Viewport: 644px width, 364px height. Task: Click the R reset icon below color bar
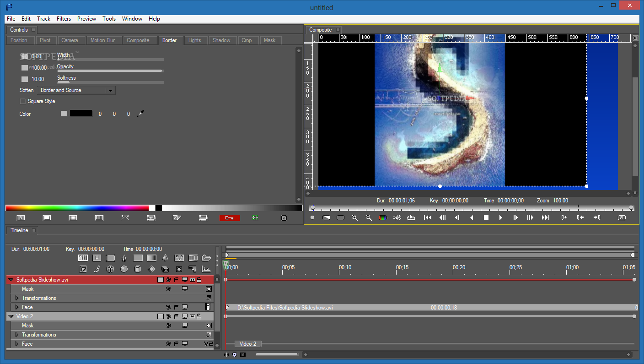click(x=21, y=218)
